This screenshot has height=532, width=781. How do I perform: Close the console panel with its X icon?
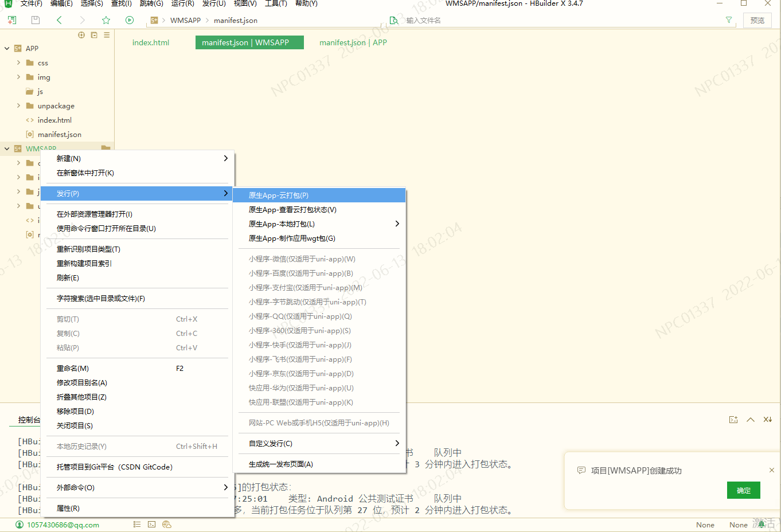768,420
